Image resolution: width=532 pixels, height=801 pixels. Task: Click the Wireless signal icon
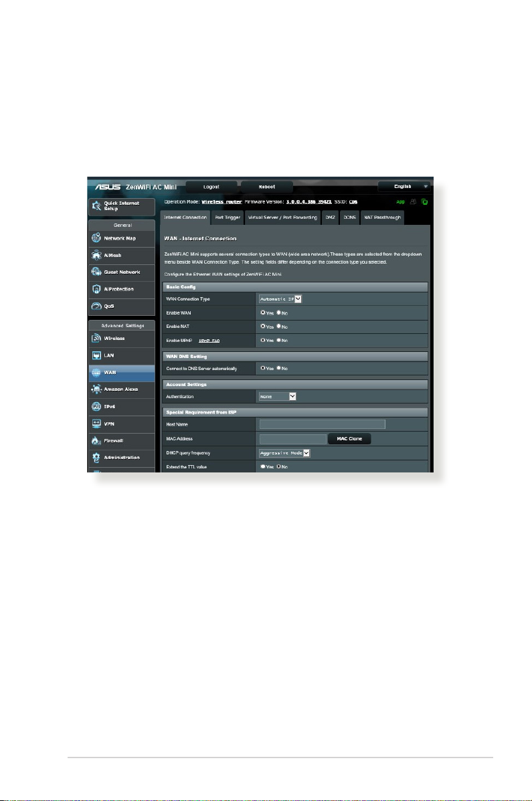(96, 338)
